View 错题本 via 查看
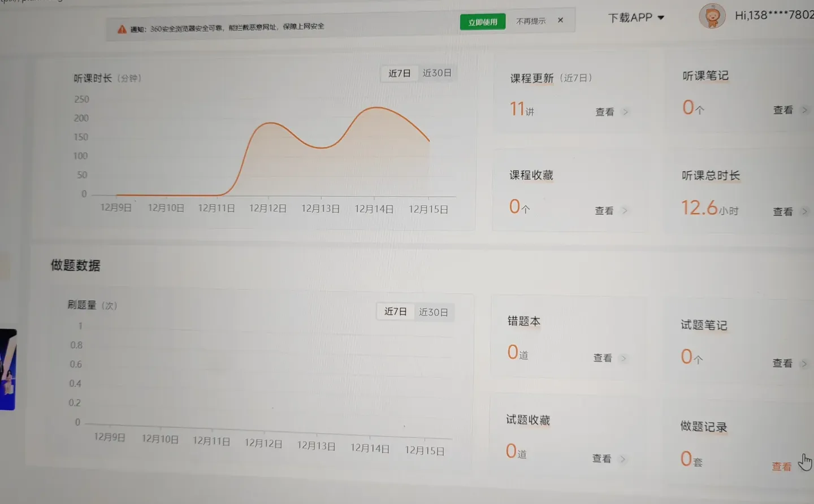814x504 pixels. tap(602, 358)
